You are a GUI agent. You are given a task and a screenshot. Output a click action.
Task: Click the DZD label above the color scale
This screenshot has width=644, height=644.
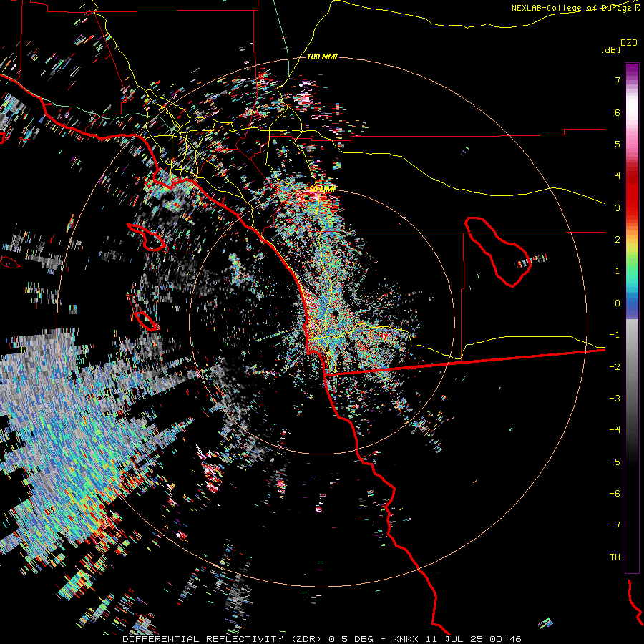[629, 43]
